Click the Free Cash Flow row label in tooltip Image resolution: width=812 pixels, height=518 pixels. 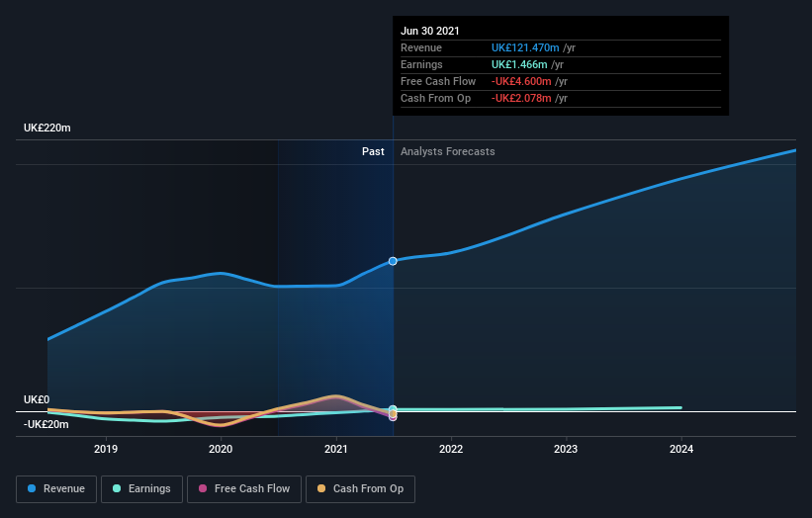(x=438, y=81)
